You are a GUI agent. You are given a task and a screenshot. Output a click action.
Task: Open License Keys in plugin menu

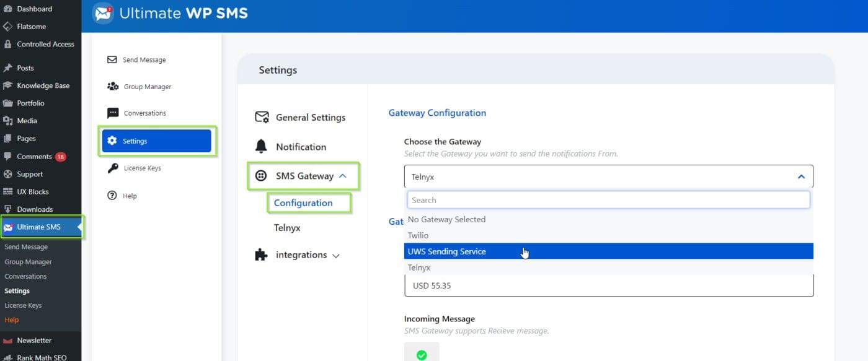142,168
